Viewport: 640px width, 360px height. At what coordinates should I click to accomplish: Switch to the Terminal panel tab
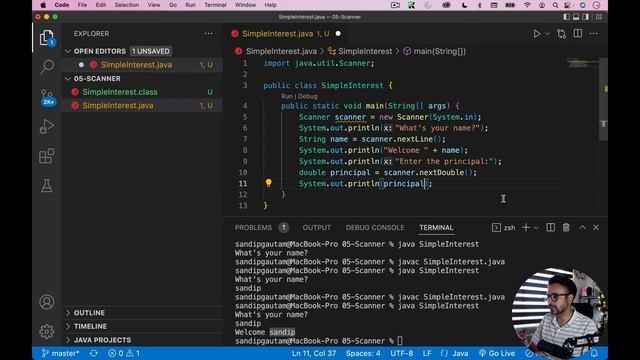(x=436, y=227)
